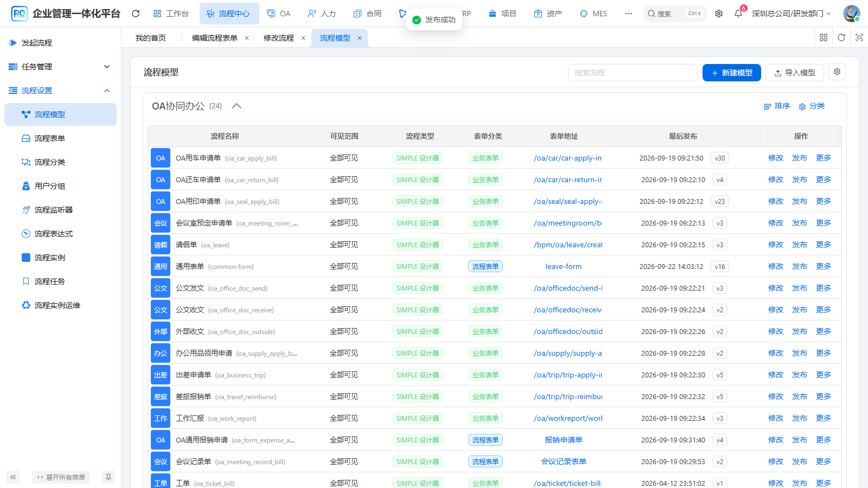
Task: Click the 请假单 row icon
Action: tap(161, 245)
